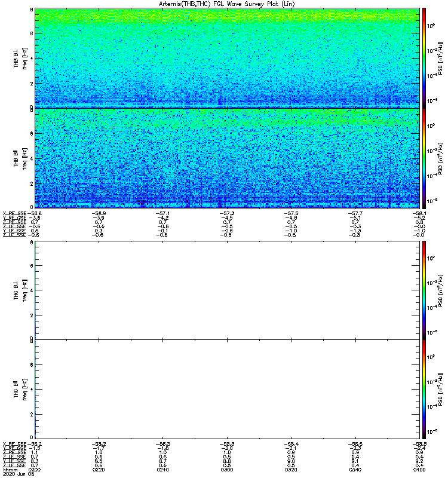Click the color bar beside THC B∥ panel
Image resolution: width=448 pixels, height=478 pixels.
tap(424, 390)
